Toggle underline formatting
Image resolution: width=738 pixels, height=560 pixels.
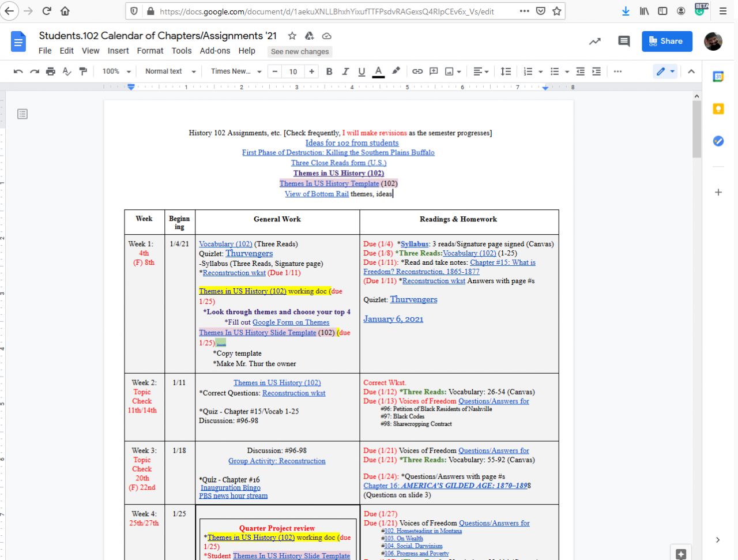click(362, 72)
